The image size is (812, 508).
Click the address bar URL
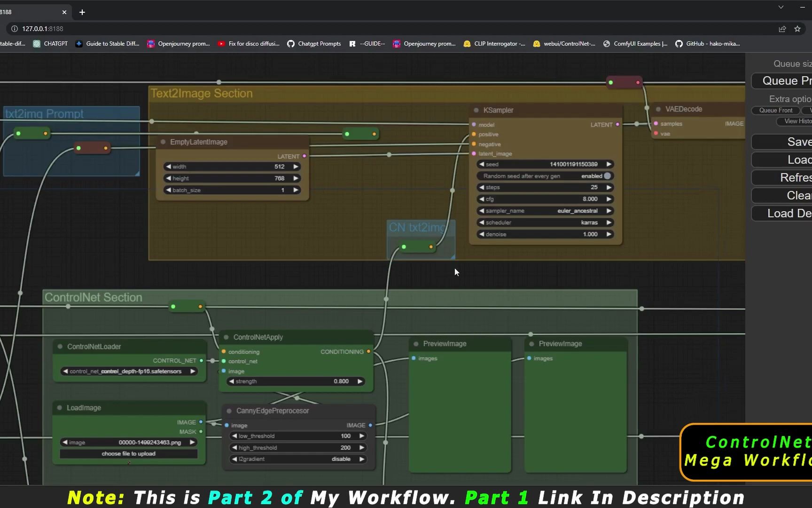click(x=43, y=29)
